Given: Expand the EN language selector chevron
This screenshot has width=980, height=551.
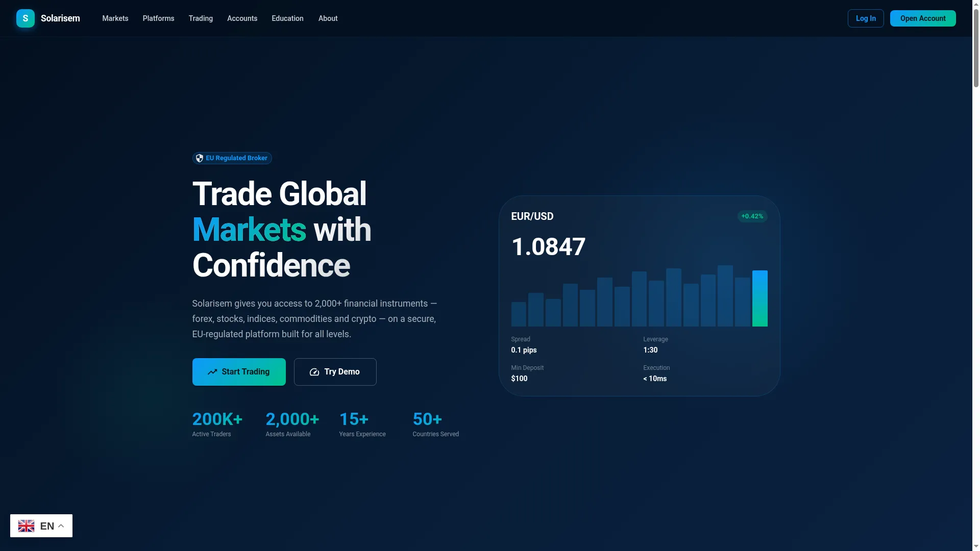Looking at the screenshot, I should point(61,526).
